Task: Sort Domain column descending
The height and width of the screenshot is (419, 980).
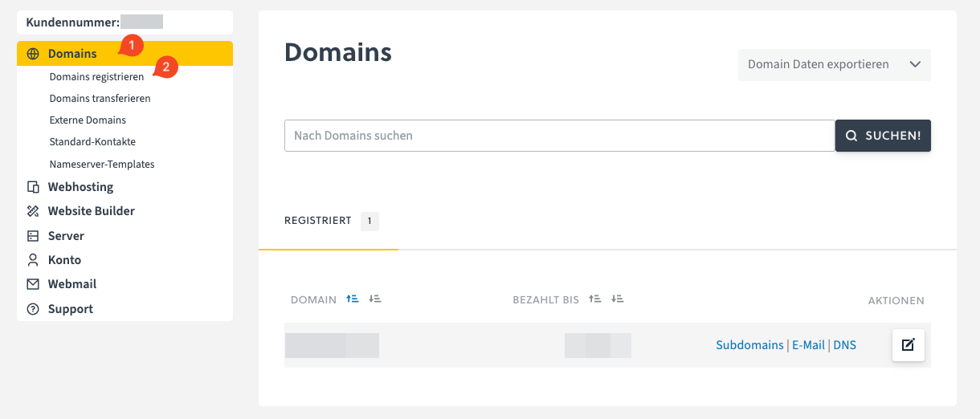Action: pyautogui.click(x=374, y=299)
